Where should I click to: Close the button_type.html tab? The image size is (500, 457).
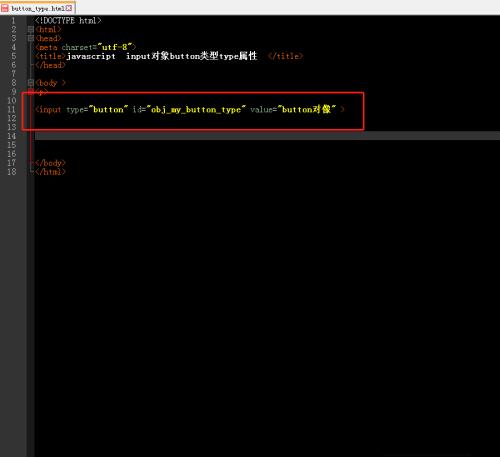pos(69,8)
